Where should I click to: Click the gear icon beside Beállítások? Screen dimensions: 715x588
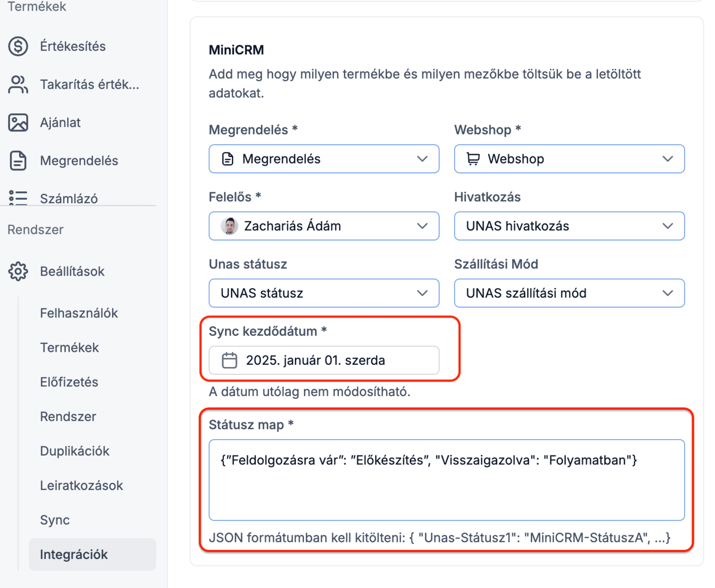tap(18, 271)
